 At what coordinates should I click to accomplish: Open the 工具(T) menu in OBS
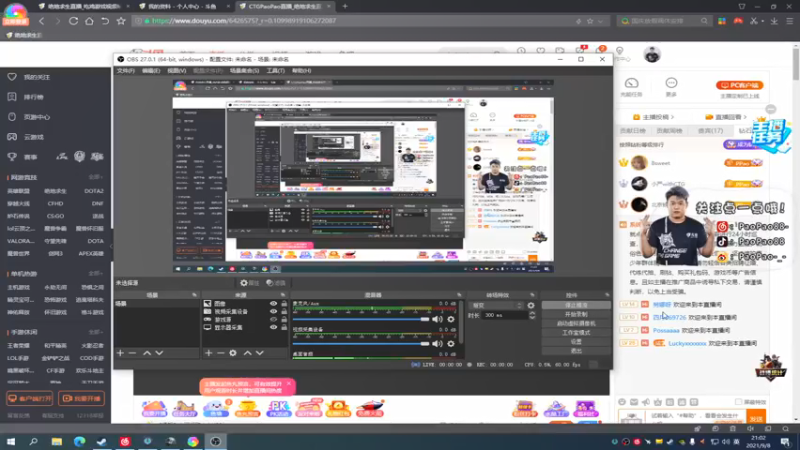click(x=276, y=70)
